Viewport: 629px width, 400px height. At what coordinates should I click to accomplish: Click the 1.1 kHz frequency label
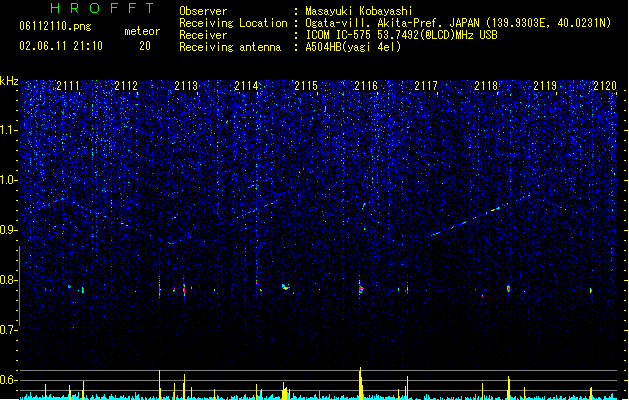click(x=9, y=130)
